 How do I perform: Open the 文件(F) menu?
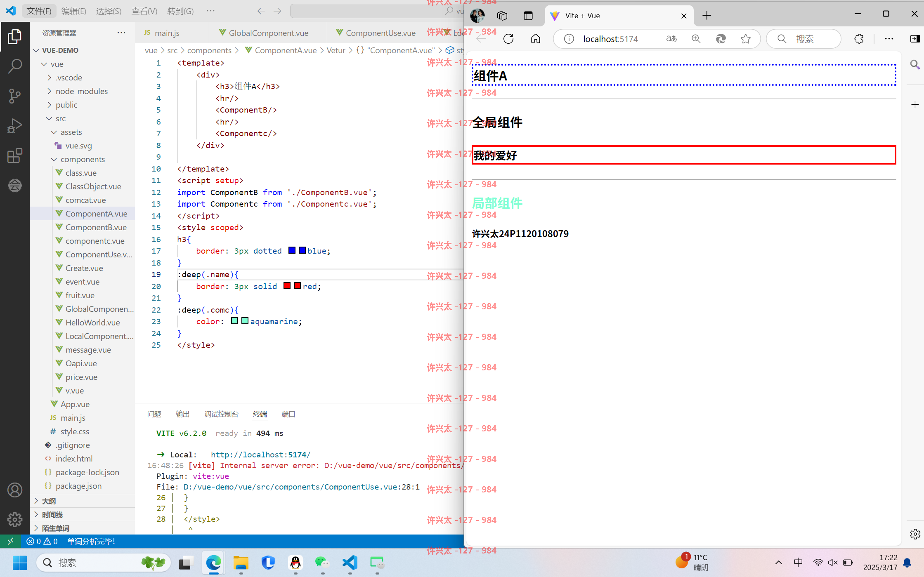(39, 11)
